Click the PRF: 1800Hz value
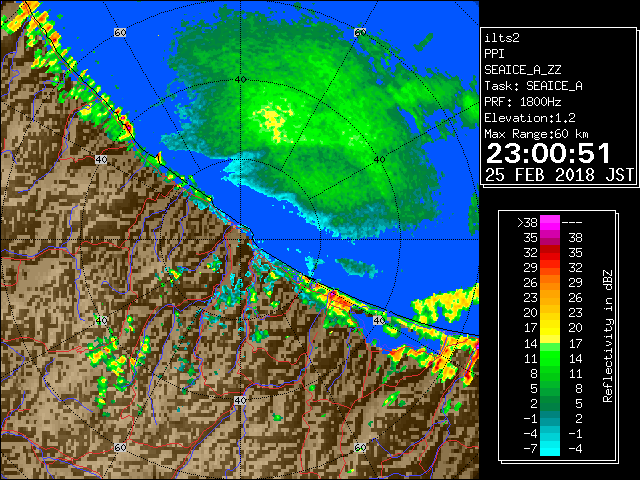 (522, 102)
